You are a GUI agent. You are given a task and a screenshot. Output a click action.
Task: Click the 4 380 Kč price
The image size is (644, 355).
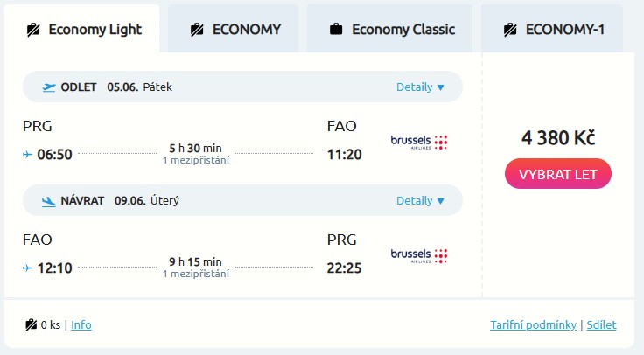point(558,138)
